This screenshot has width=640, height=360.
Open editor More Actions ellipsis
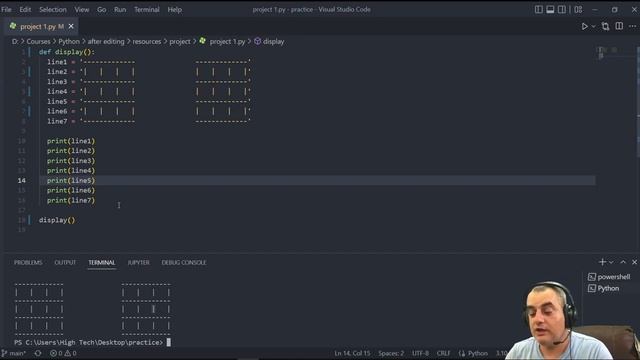coord(633,26)
